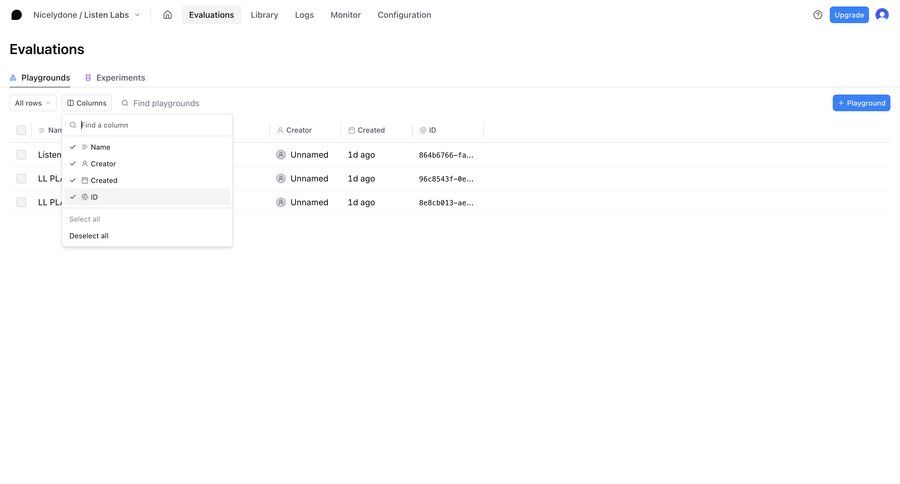900x484 pixels.
Task: Click the ID cell 96c8543f-0e...
Action: (446, 179)
